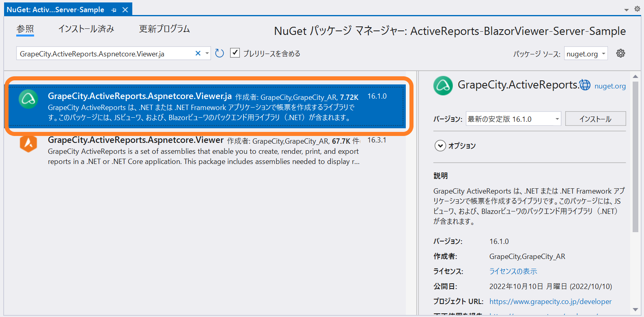The height and width of the screenshot is (317, 644).
Task: Click version 16.1.0 in selected package row
Action: (x=377, y=96)
